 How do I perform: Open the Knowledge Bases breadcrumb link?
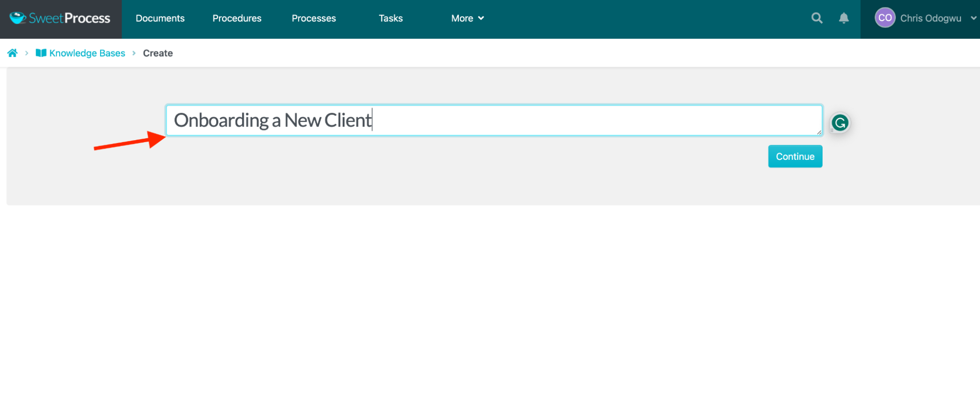pyautogui.click(x=80, y=53)
